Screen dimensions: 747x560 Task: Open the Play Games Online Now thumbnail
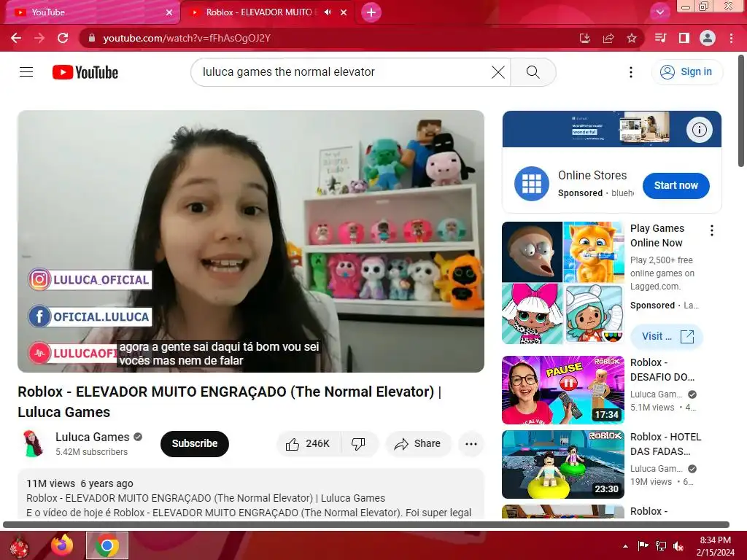pyautogui.click(x=562, y=283)
